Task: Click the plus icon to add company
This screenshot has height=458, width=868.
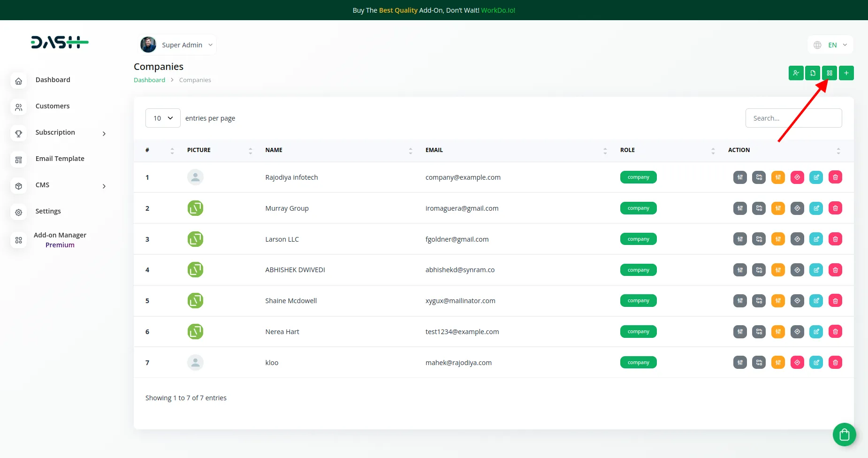Action: pos(846,73)
